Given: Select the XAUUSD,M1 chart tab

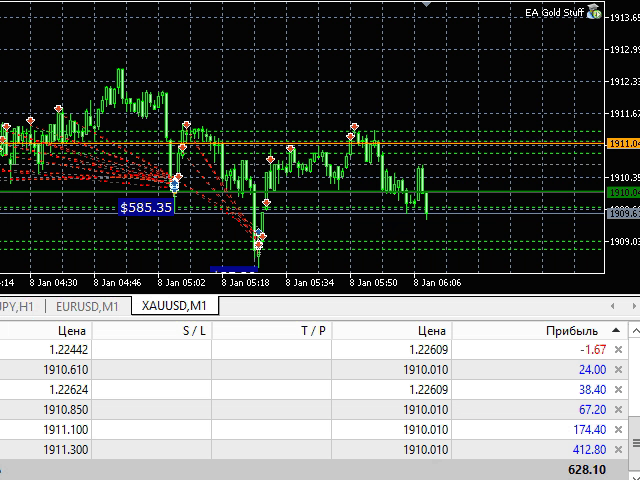Looking at the screenshot, I should coord(173,306).
